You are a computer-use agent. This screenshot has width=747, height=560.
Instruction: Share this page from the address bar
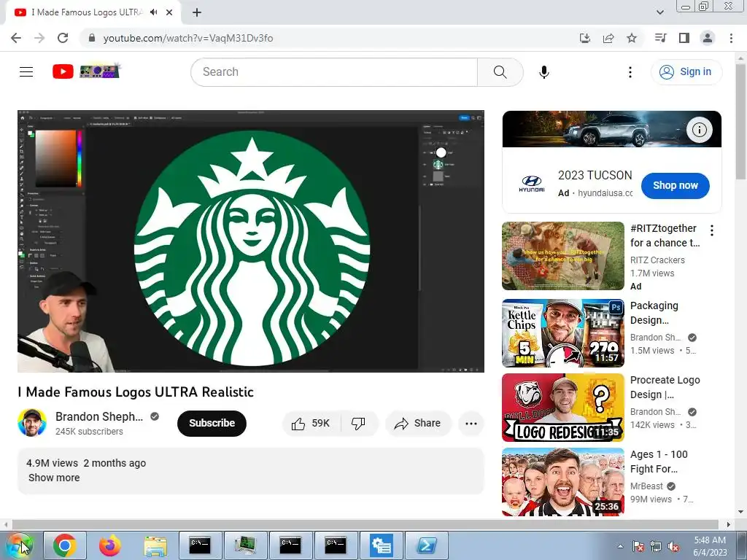608,38
